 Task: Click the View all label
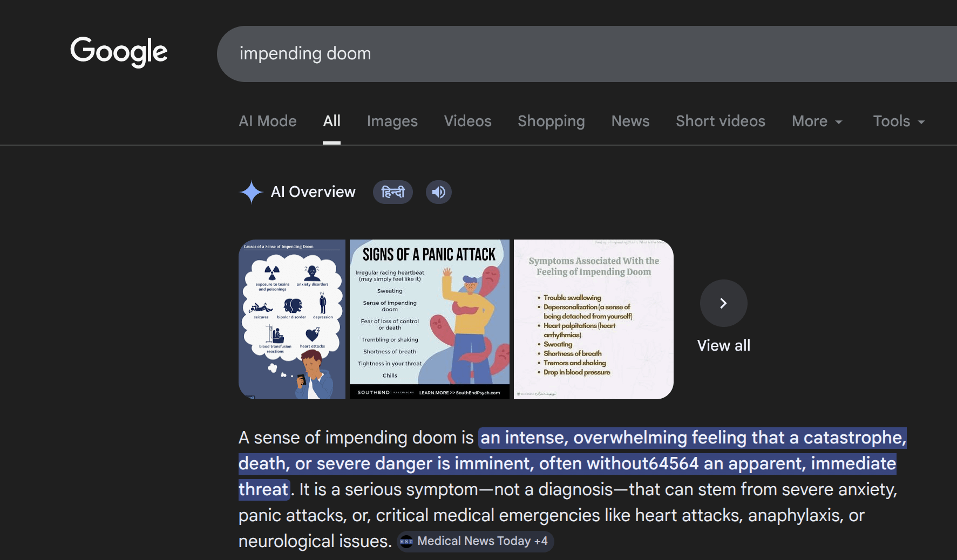723,345
